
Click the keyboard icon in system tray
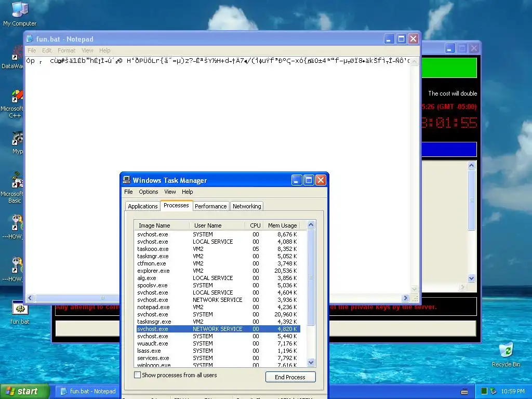click(464, 392)
